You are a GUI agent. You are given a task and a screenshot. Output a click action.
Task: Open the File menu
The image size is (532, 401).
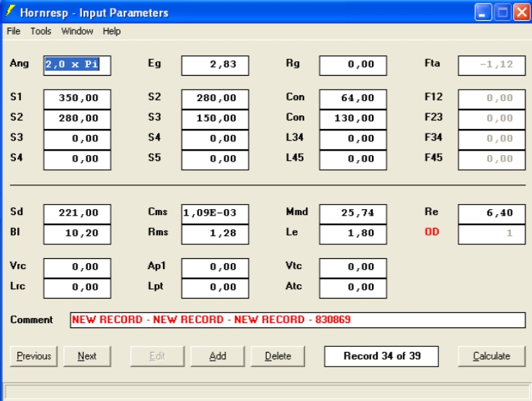[x=14, y=31]
